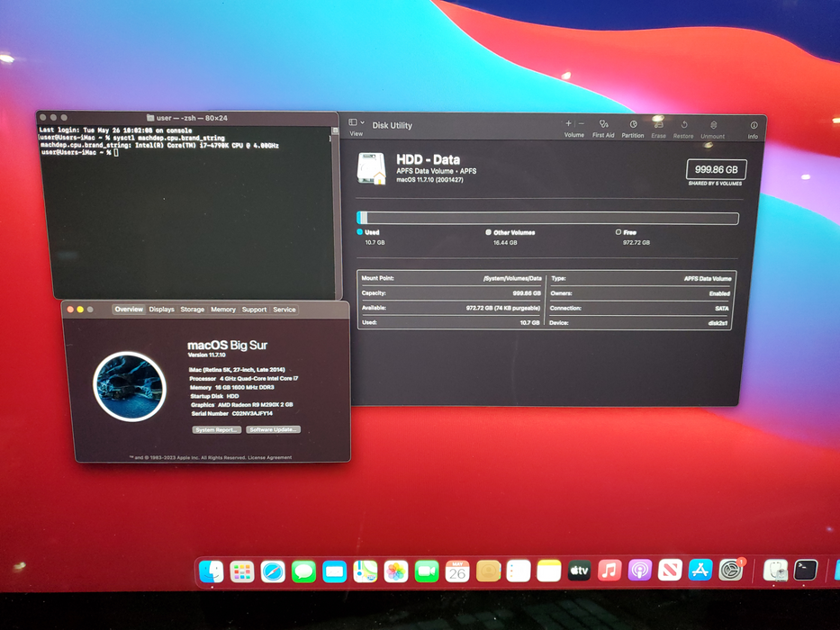Open Launchpad from the Dock
840x630 pixels.
(x=242, y=571)
